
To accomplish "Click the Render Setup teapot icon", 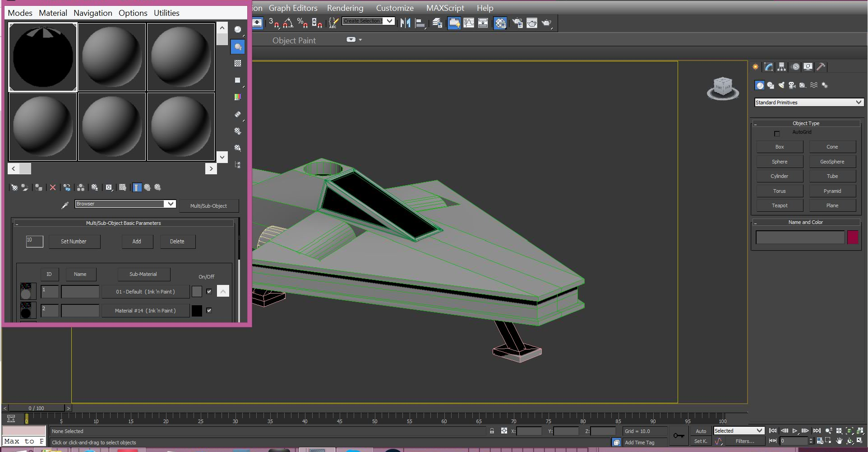I will (x=517, y=23).
